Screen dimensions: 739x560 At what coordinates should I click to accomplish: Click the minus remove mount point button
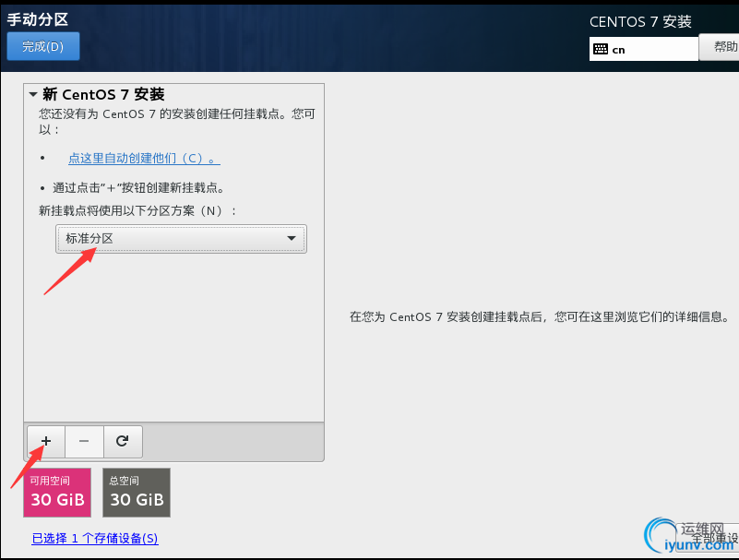[x=84, y=441]
